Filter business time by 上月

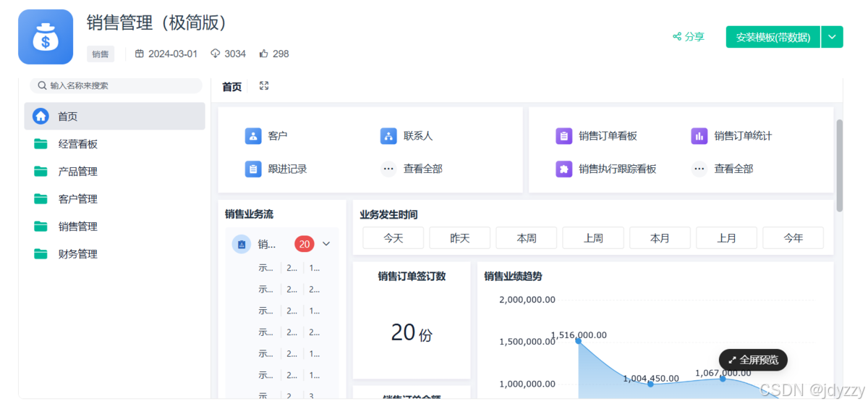point(726,238)
